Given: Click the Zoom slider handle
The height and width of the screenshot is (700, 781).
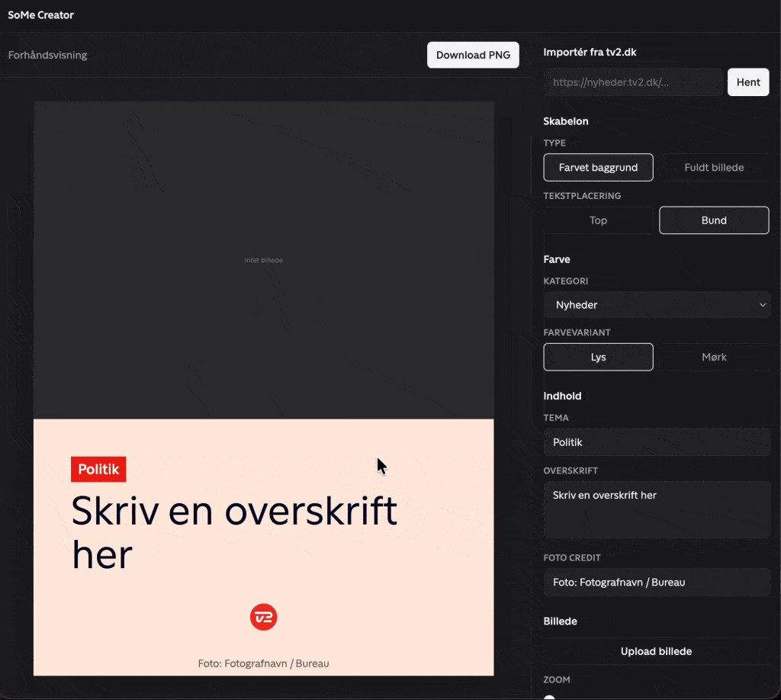Looking at the screenshot, I should 549,698.
